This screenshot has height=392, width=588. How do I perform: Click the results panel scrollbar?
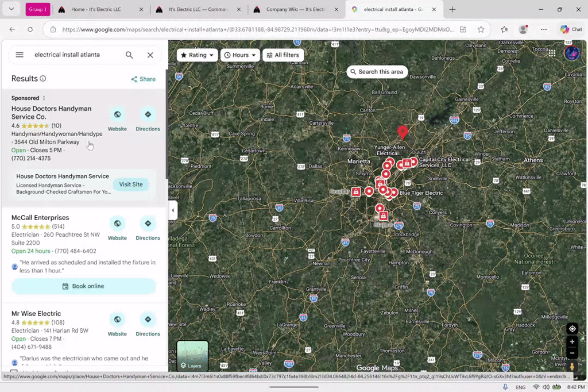coord(167,124)
